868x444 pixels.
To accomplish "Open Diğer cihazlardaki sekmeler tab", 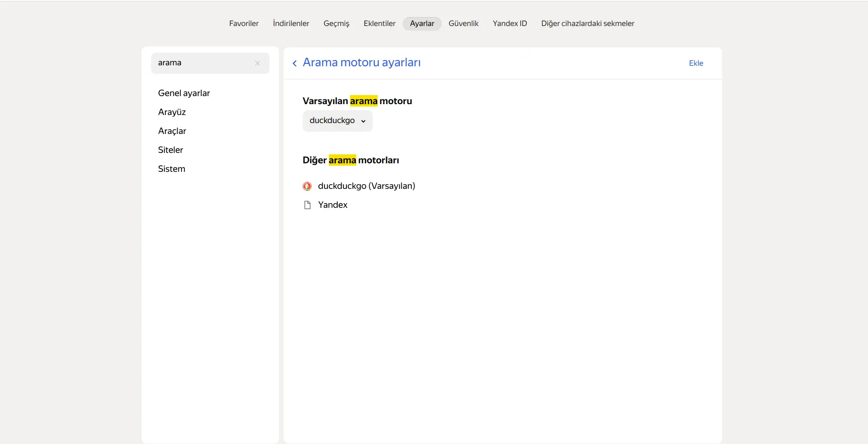I will (588, 24).
